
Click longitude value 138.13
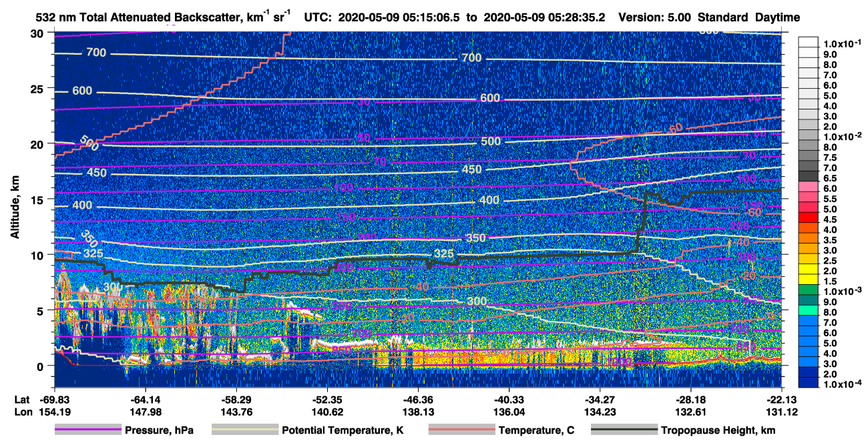[418, 412]
